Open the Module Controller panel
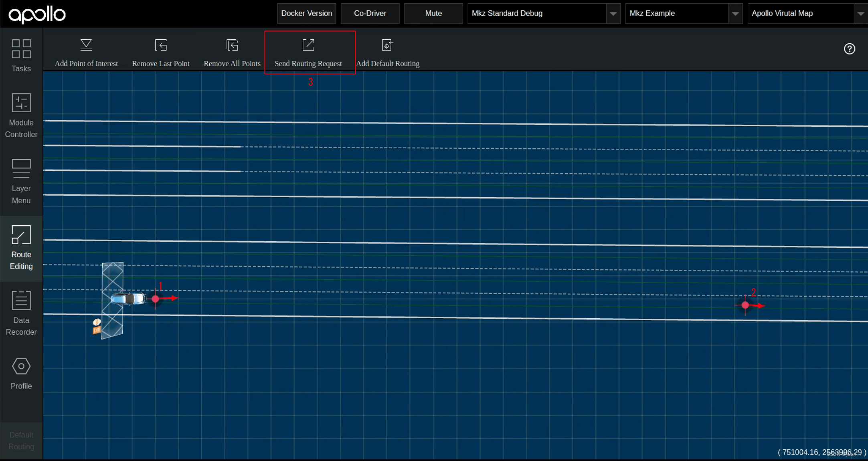This screenshot has width=868, height=461. (x=21, y=115)
